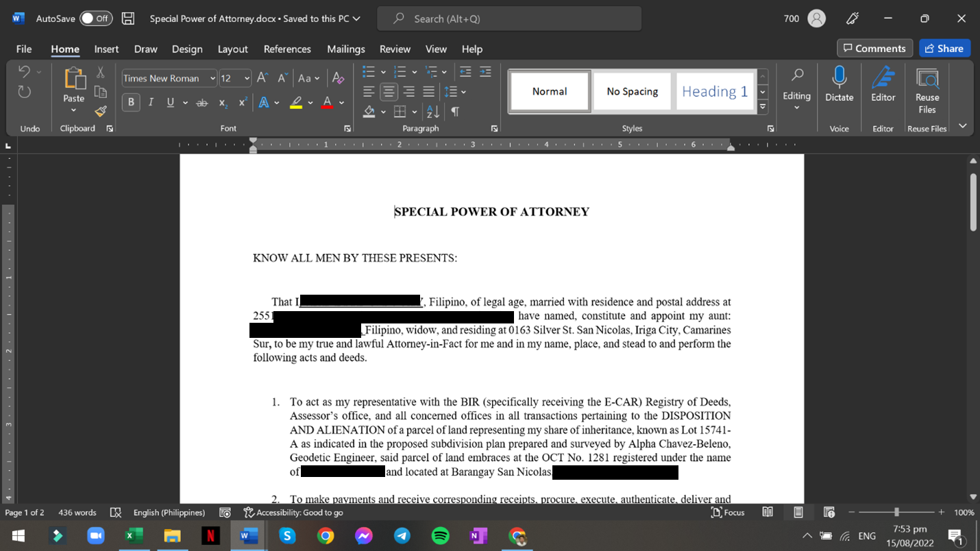Open the Line and Paragraph Spacing dropdown
The height and width of the screenshot is (551, 980).
454,92
